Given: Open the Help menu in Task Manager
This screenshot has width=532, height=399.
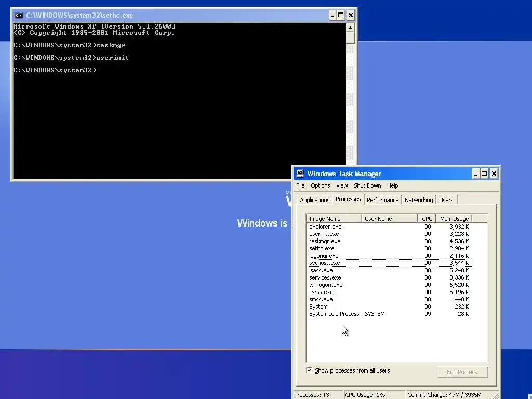Looking at the screenshot, I should click(x=393, y=185).
